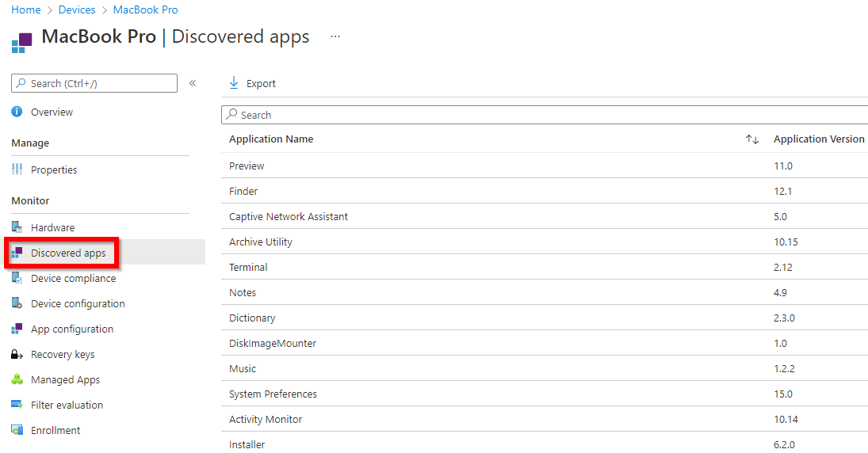868x453 pixels.
Task: Click the Export download arrow icon
Action: [234, 83]
